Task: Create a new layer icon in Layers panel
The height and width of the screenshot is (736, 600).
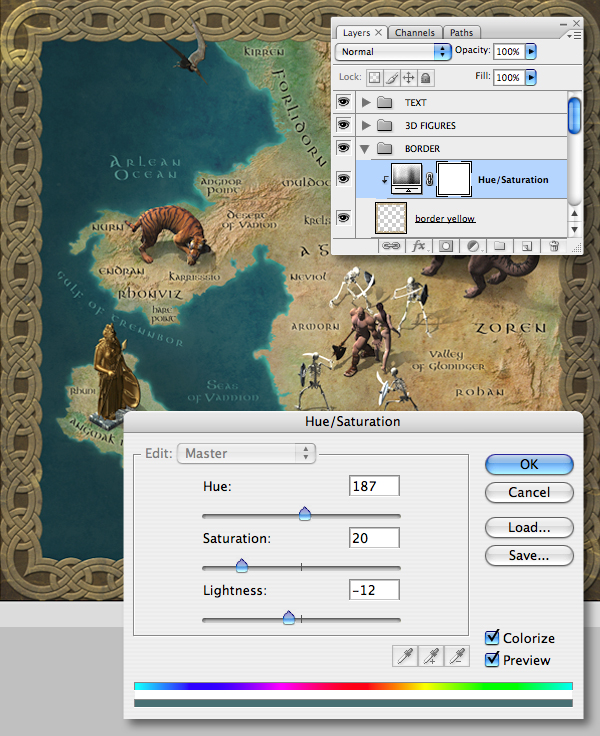Action: tap(527, 246)
